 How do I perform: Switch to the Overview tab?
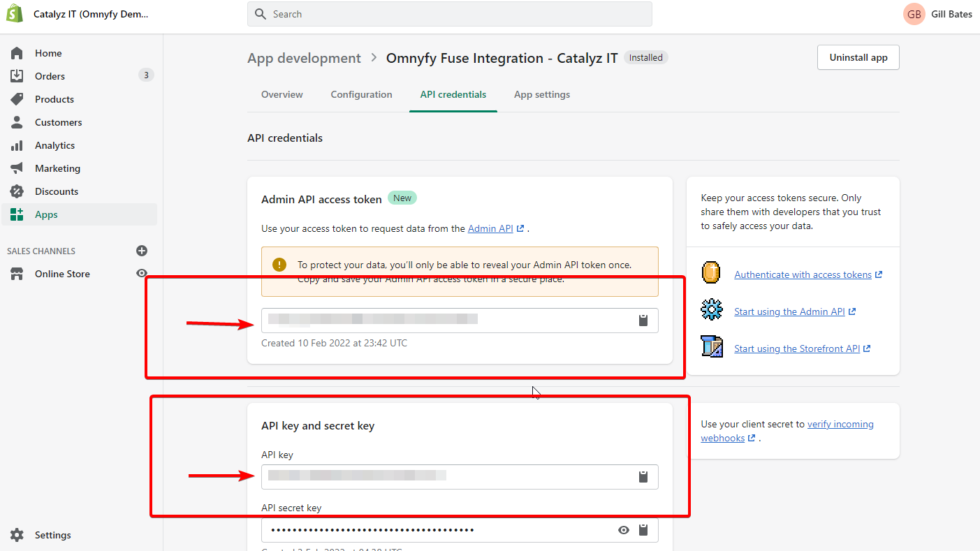282,94
